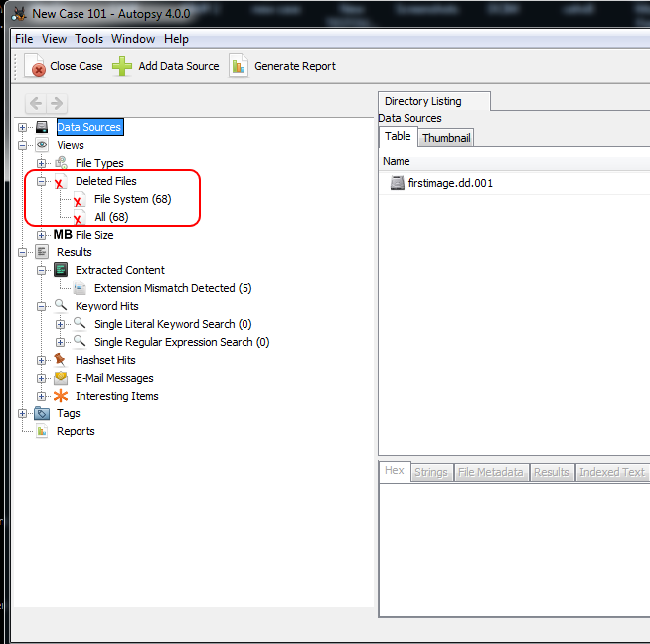Expand the Interesting Items node
This screenshot has height=644, width=650.
[x=41, y=396]
